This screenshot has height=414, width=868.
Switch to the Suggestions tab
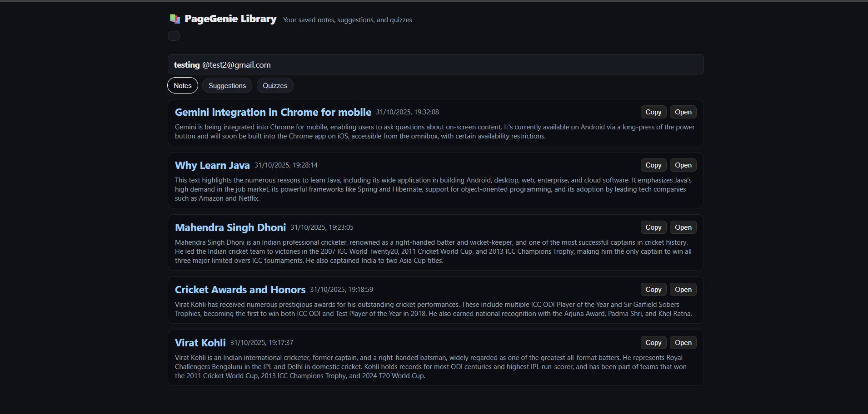[227, 85]
